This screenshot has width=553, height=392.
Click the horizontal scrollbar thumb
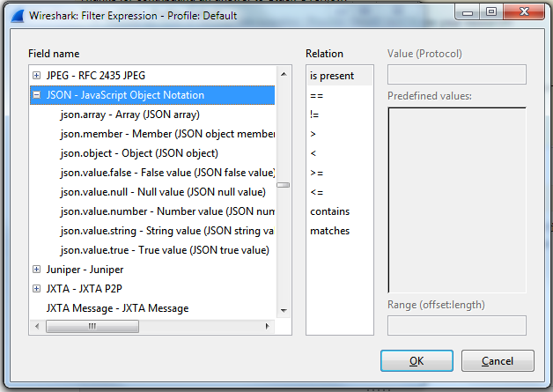pyautogui.click(x=92, y=326)
